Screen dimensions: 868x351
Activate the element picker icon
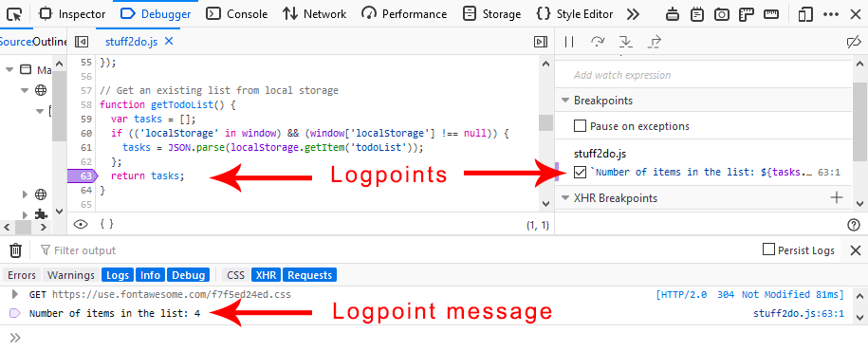tap(15, 14)
